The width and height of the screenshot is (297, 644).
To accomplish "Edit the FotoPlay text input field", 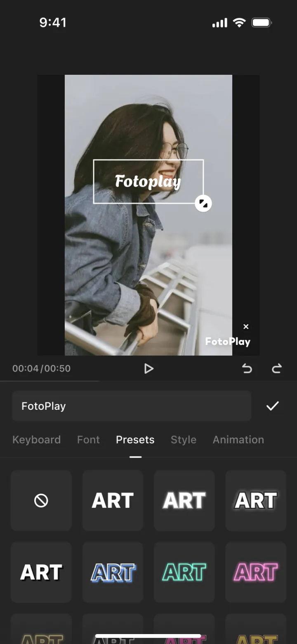I will pyautogui.click(x=132, y=406).
